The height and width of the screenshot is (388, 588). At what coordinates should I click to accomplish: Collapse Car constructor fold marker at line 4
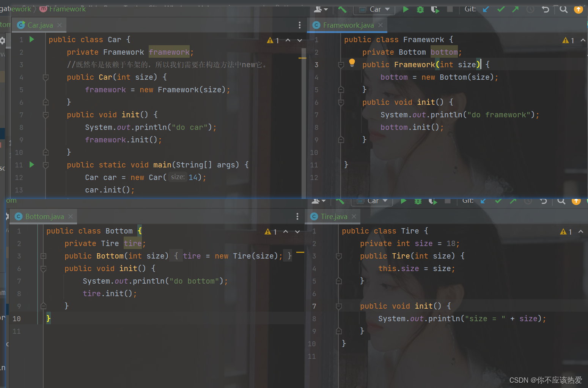tap(46, 77)
